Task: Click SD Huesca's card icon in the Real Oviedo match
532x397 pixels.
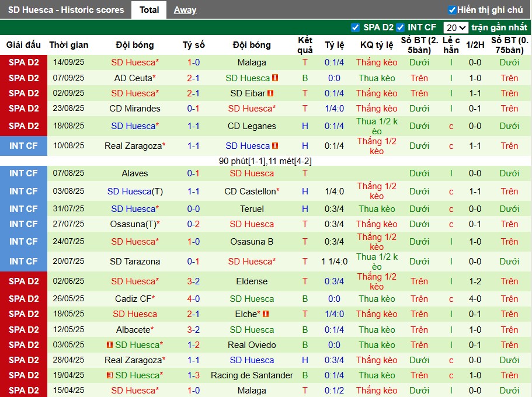Action: pos(109,345)
